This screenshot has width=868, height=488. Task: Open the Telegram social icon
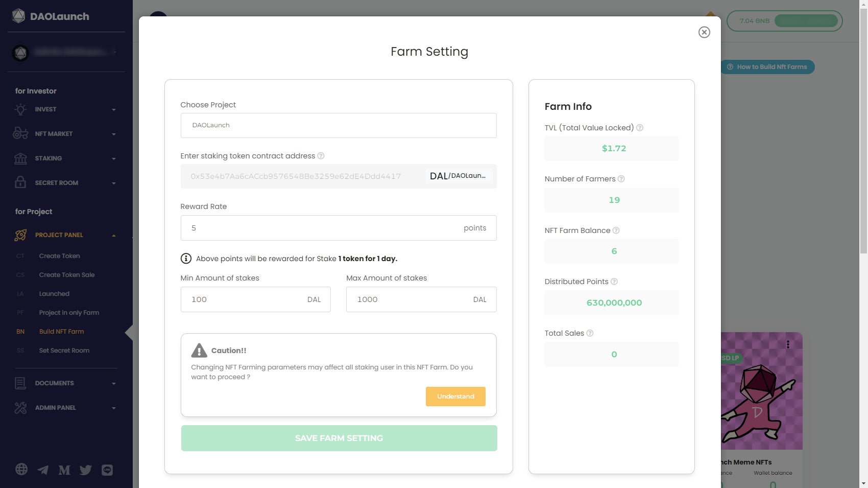pyautogui.click(x=43, y=470)
